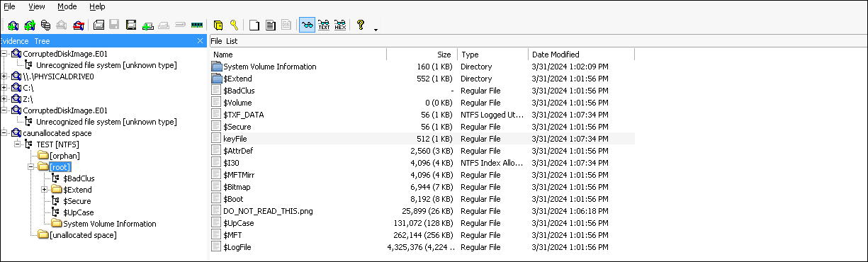The width and height of the screenshot is (868, 262).
Task: Toggle automatic file type view (glasses icon)
Action: click(307, 25)
